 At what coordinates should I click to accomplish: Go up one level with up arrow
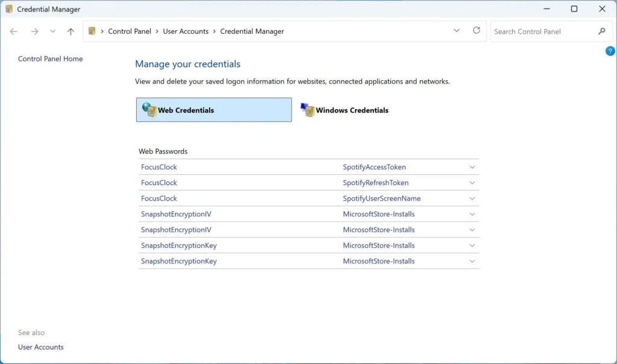tap(70, 31)
